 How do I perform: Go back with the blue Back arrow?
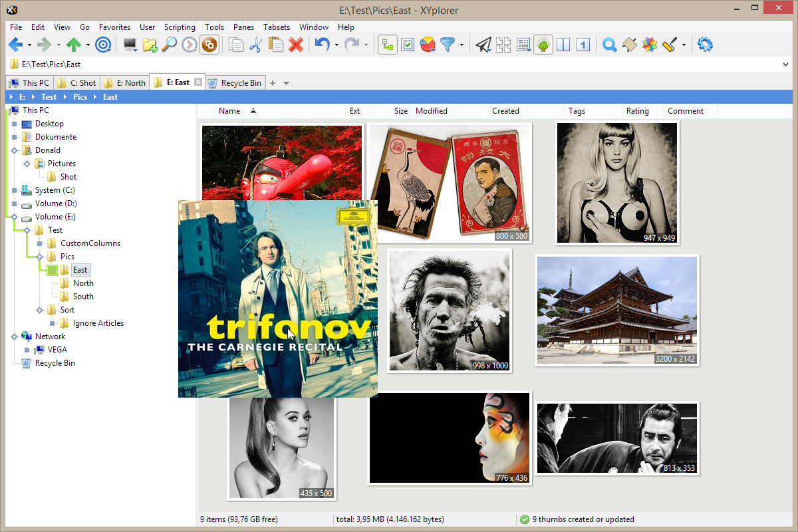point(15,45)
